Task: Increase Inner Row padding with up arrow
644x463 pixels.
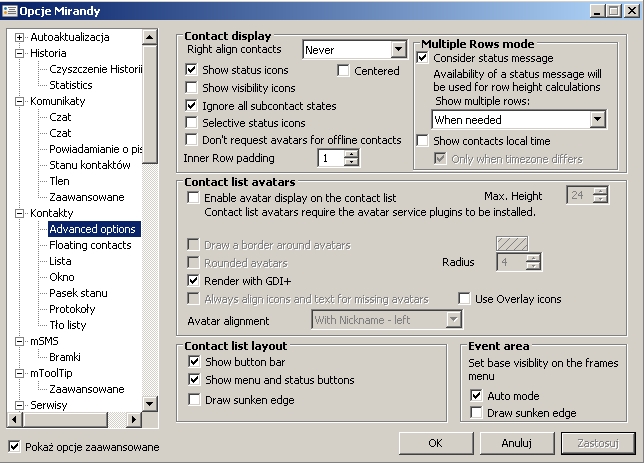Action: pos(351,154)
